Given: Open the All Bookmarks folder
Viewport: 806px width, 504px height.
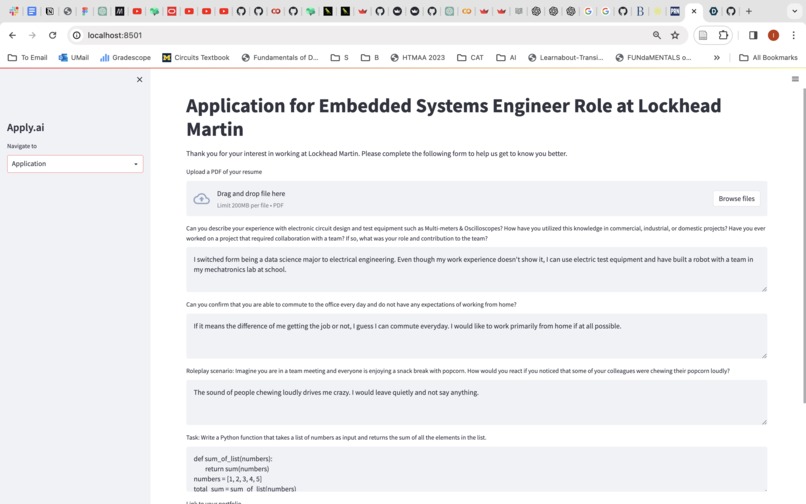Looking at the screenshot, I should click(768, 58).
